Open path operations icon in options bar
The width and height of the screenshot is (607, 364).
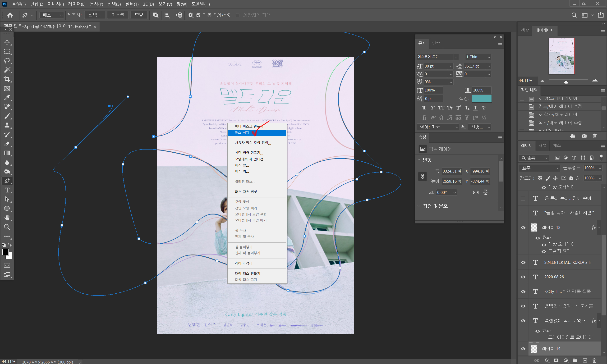click(156, 15)
